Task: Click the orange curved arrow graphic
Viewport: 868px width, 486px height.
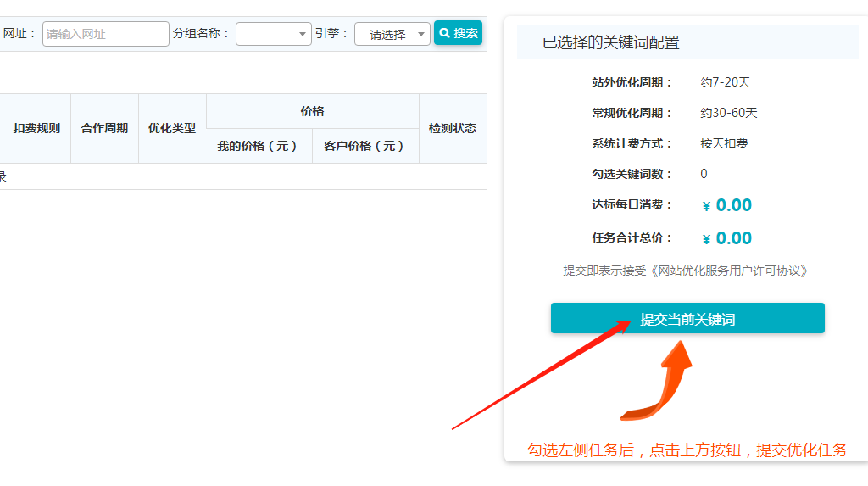Action: coord(664,380)
